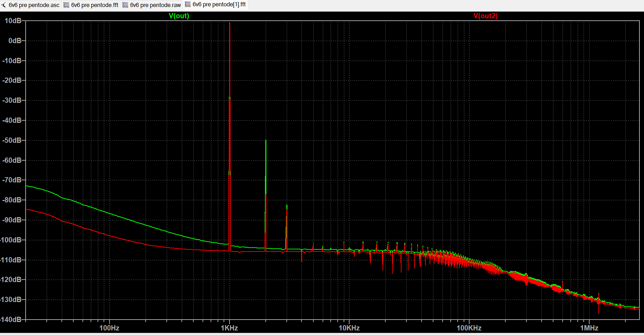Click the 1MHz frequency axis label
This screenshot has width=644, height=335.
click(x=589, y=328)
